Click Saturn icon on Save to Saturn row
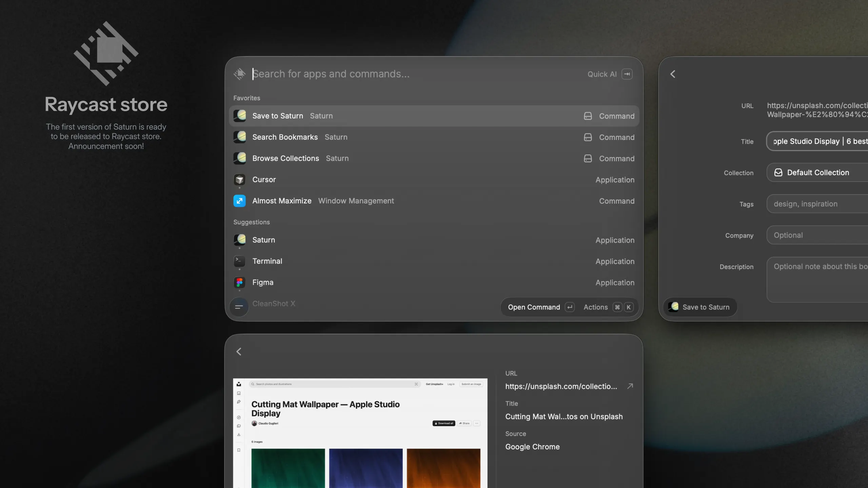Screen dimensions: 868x488 click(240, 116)
